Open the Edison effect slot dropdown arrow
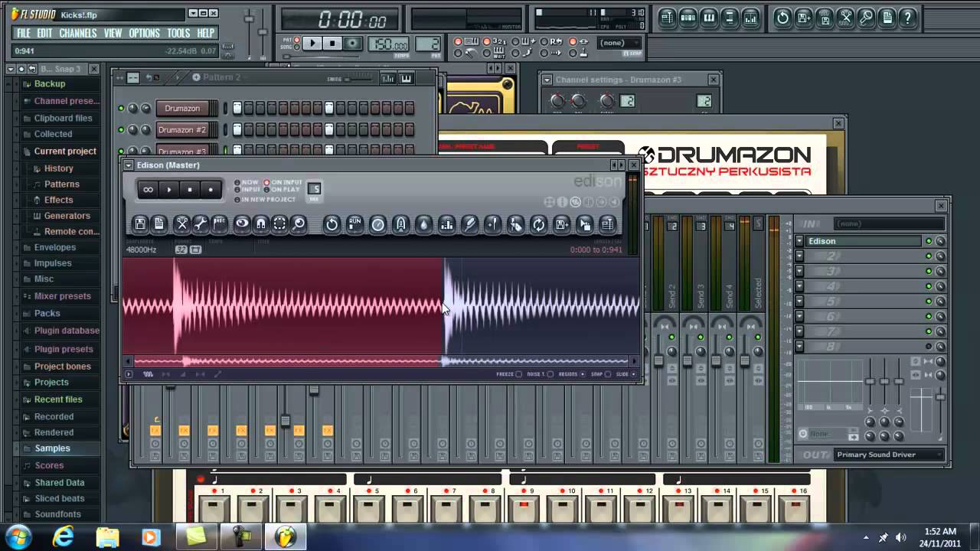The height and width of the screenshot is (551, 980). click(799, 241)
